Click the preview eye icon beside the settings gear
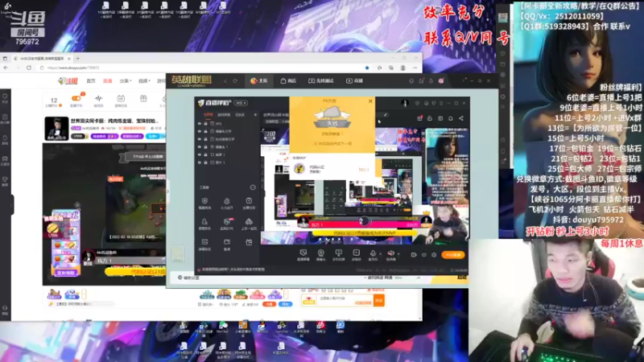This screenshot has height=362, width=644. (x=424, y=255)
